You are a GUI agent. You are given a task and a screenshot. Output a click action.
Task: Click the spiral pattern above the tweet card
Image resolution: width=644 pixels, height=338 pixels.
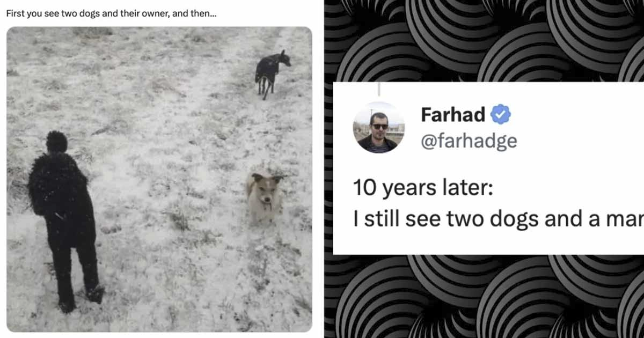point(483,41)
